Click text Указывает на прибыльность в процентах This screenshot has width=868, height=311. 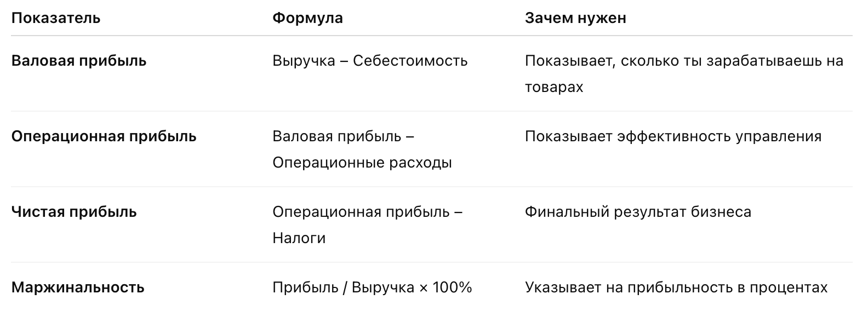[x=676, y=287]
